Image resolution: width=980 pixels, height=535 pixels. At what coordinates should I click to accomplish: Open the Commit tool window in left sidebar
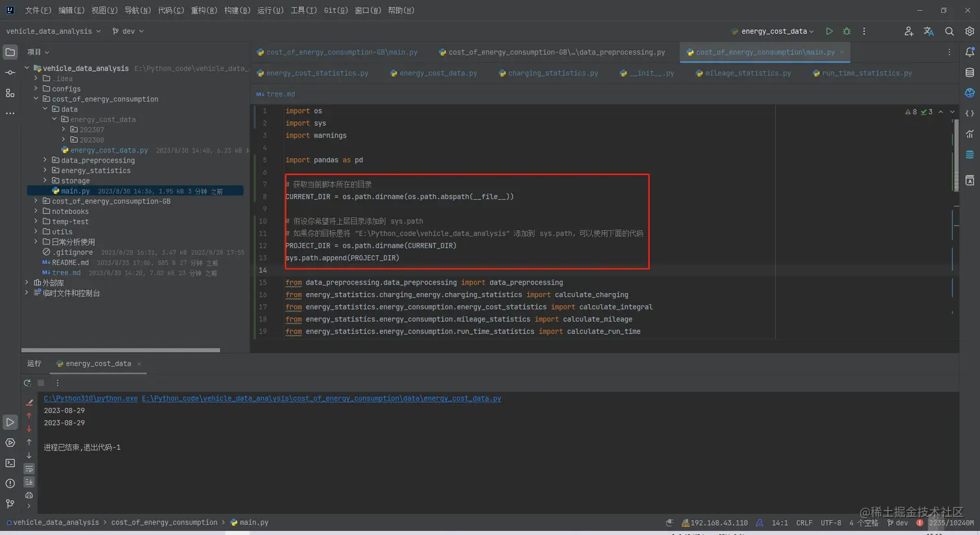pyautogui.click(x=10, y=73)
